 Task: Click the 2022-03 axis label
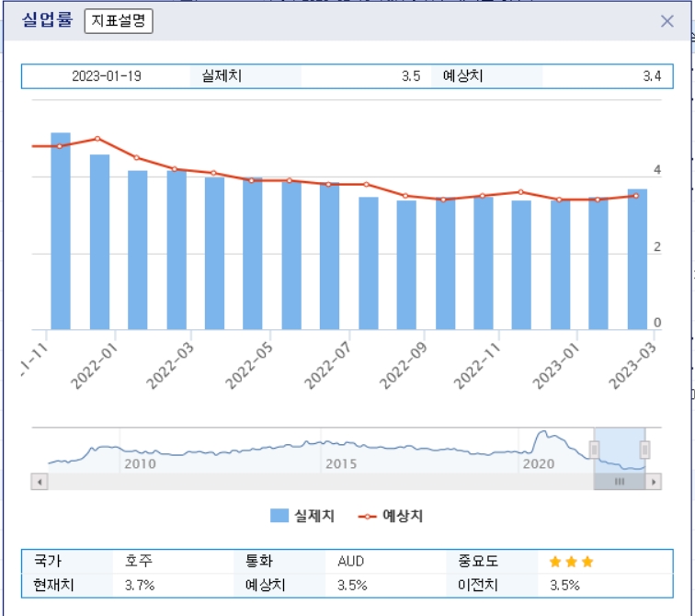(x=170, y=366)
